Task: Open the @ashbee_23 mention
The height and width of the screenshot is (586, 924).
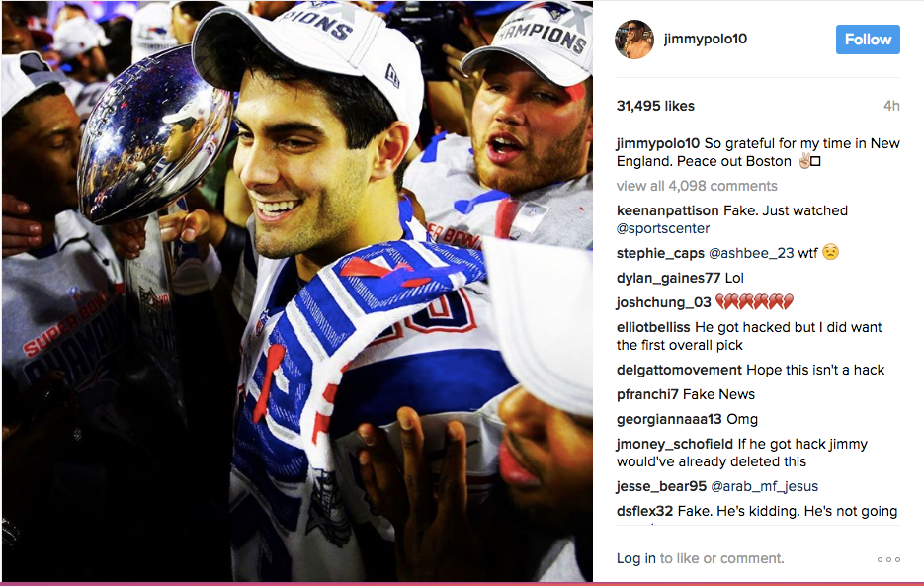Action: click(x=751, y=253)
